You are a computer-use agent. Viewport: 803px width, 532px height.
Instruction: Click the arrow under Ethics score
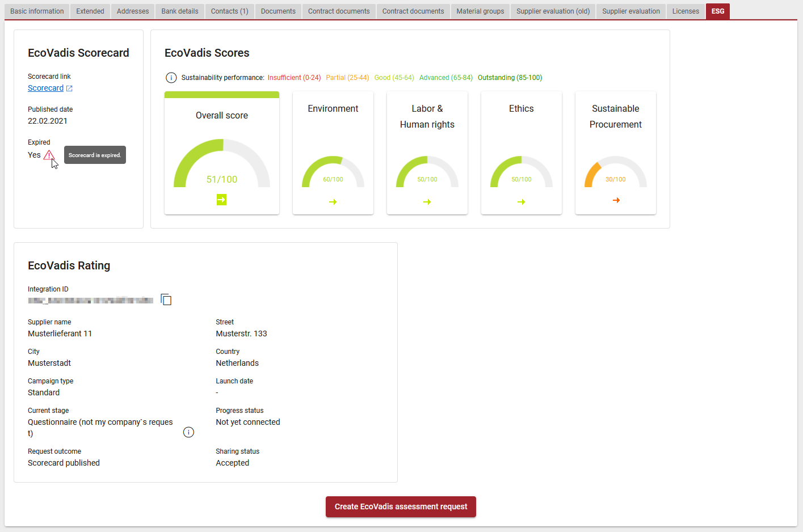point(522,202)
